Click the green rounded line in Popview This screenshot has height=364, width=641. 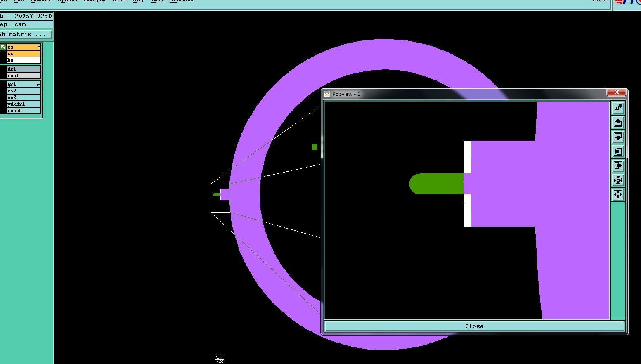[x=437, y=184]
